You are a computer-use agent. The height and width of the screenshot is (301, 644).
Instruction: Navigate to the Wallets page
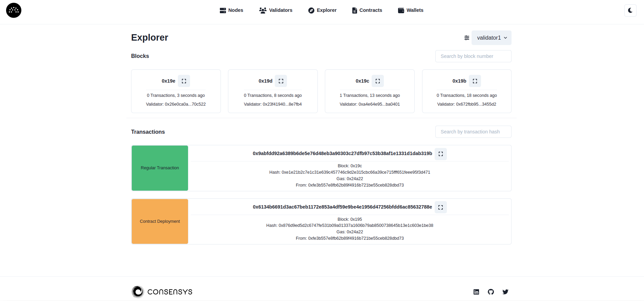pos(411,10)
